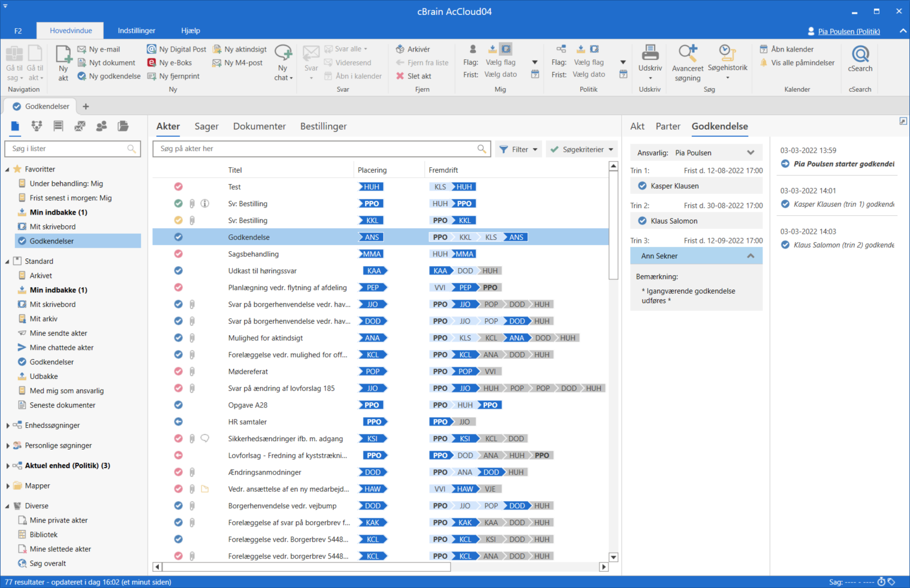Toggle Kasper Klausen approval checkmark
Viewport: 910px width, 588px height.
[642, 186]
